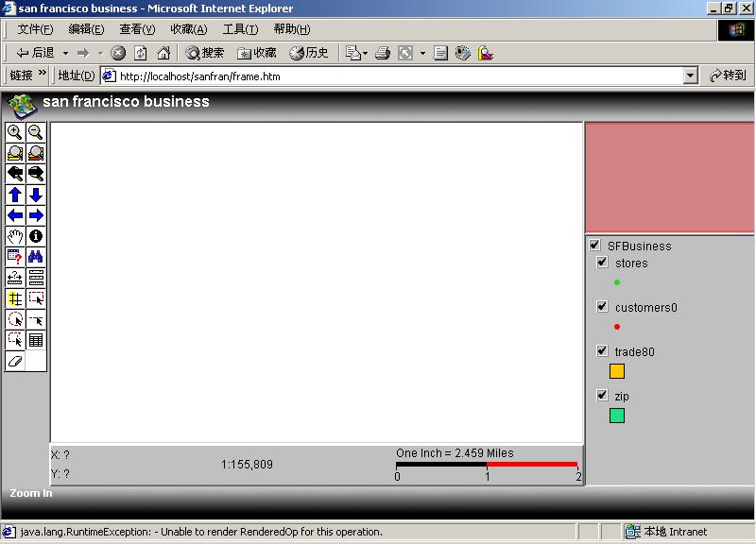Viewport: 756px width, 544px height.
Task: Open the 编辑(E) menu
Action: pos(86,29)
